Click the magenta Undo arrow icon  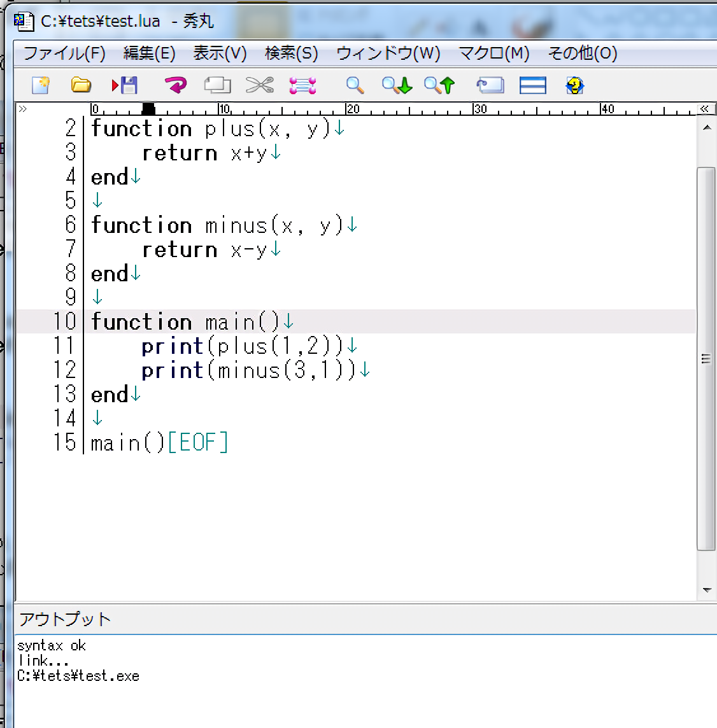175,85
